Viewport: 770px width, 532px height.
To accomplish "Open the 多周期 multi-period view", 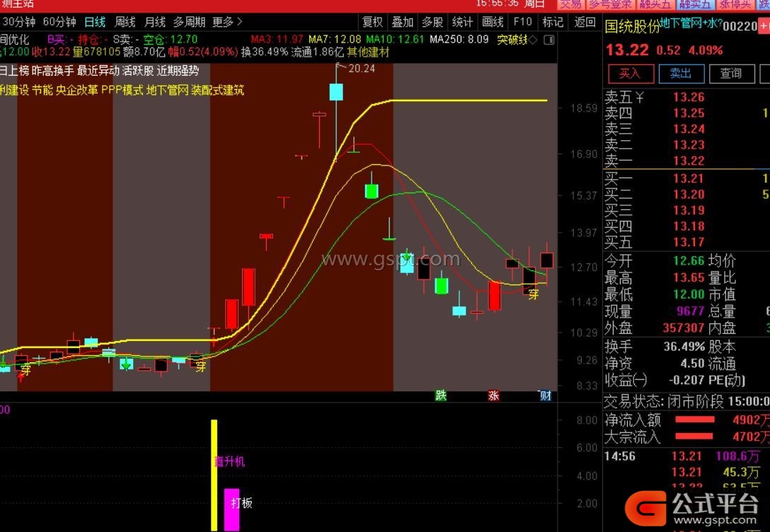I will coord(189,22).
